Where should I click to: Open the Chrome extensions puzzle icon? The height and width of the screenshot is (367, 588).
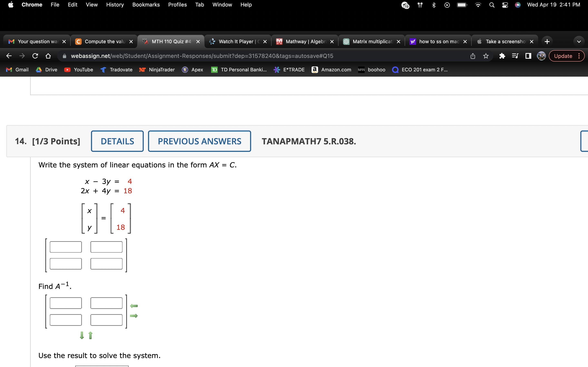pos(502,56)
